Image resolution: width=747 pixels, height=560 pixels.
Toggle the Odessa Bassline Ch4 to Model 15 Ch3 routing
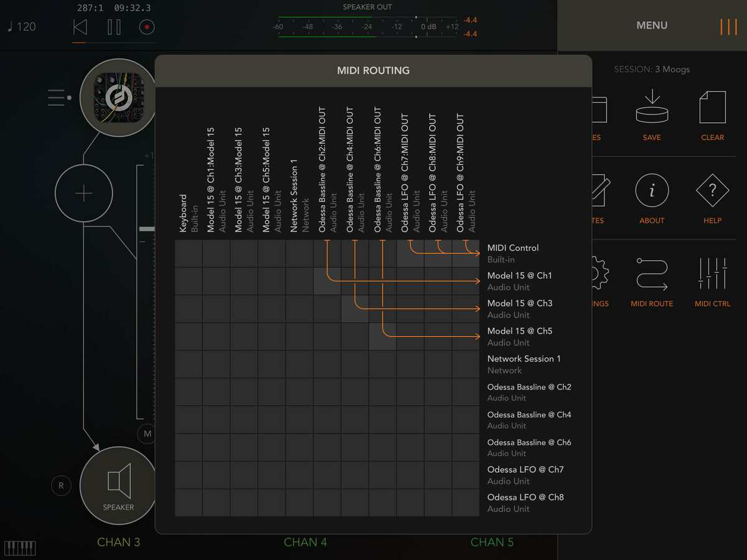[355, 309]
